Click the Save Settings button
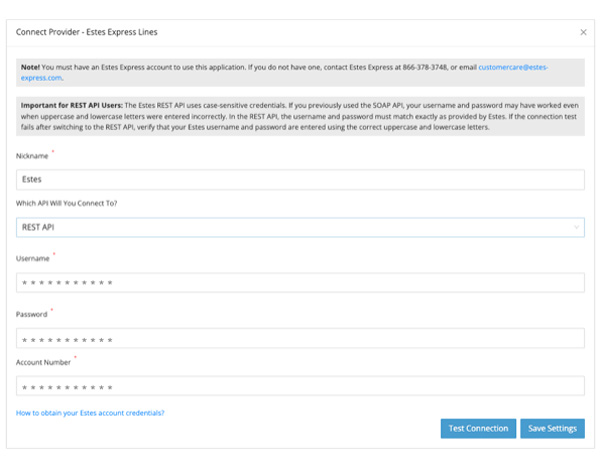 (x=552, y=428)
